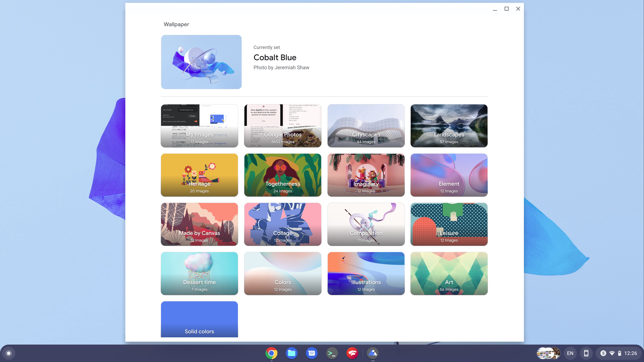The height and width of the screenshot is (362, 644).
Task: Open the Terminal app on shelf
Action: [x=332, y=353]
